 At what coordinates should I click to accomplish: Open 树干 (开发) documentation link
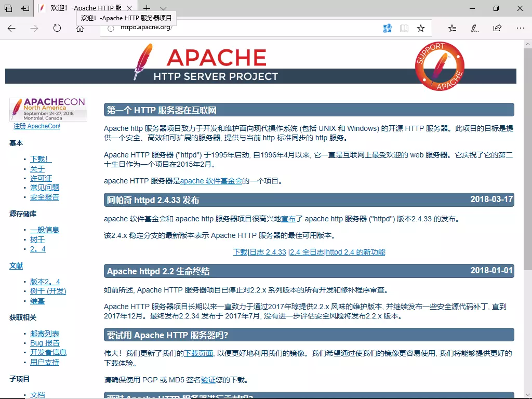pyautogui.click(x=48, y=291)
